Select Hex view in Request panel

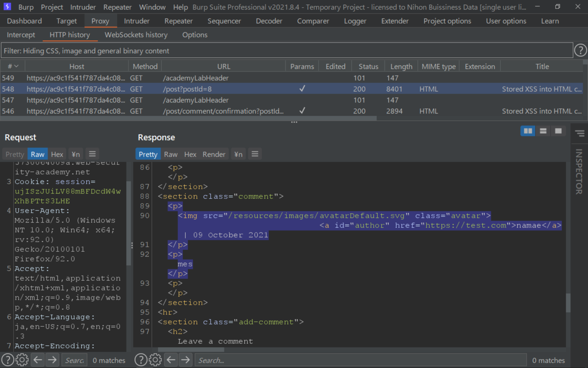coord(57,154)
